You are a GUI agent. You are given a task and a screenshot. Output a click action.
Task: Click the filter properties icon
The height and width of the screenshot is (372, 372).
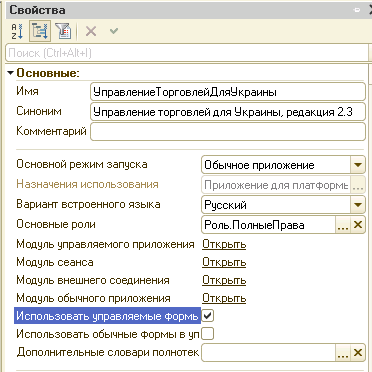[x=63, y=32]
